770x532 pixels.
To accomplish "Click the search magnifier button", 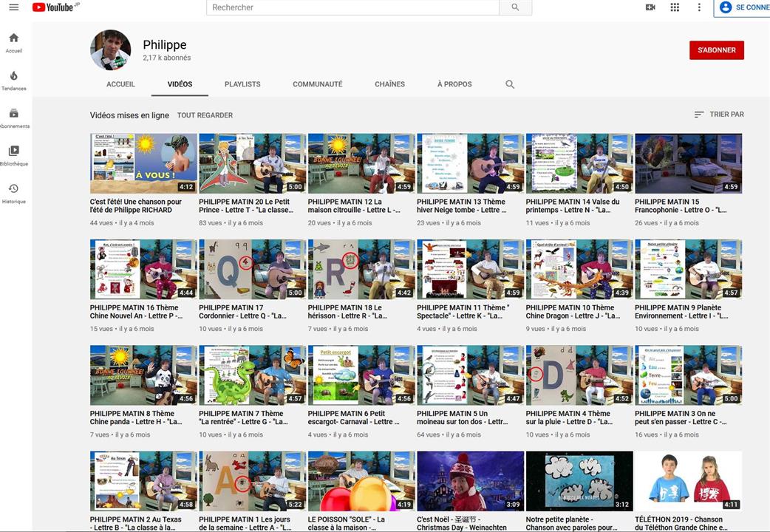I will (514, 7).
